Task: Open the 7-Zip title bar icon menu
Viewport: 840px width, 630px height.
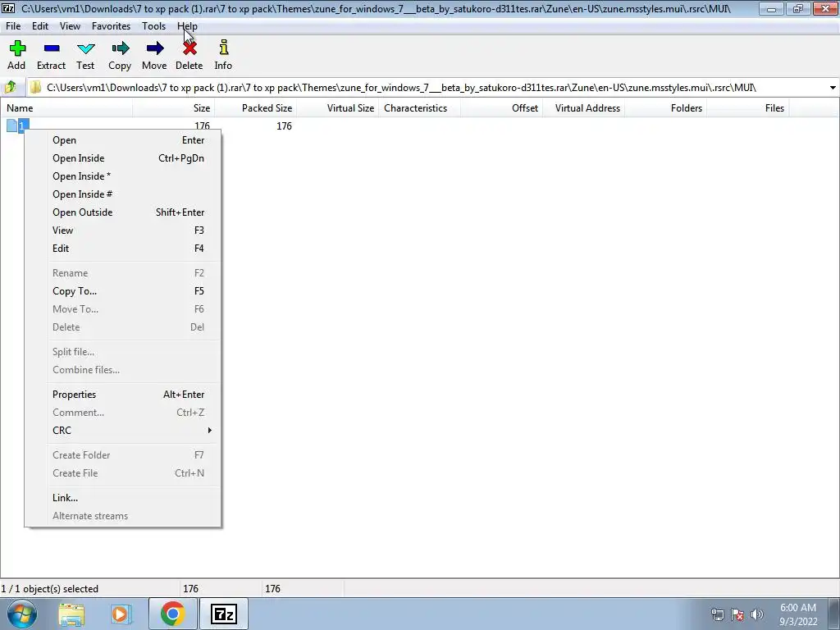Action: [x=8, y=8]
